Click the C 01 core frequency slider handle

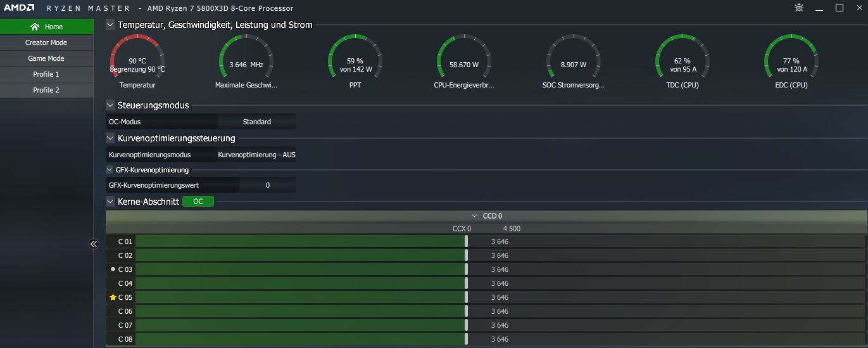(467, 242)
